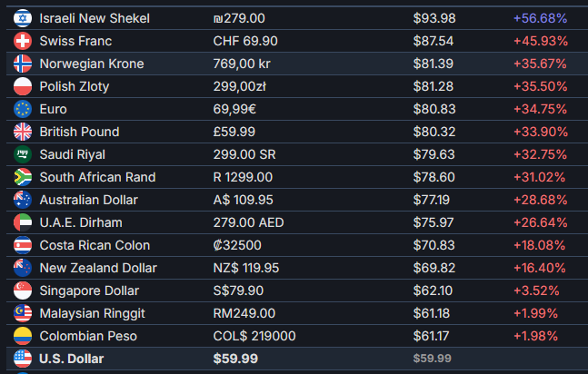Select the Saudi Arabia flag icon
The width and height of the screenshot is (588, 374).
(x=23, y=154)
